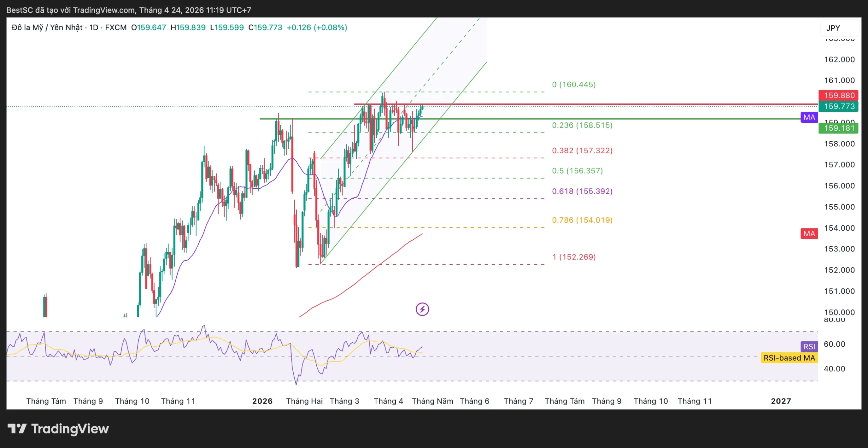The width and height of the screenshot is (868, 448).
Task: Click the red 159.880 price tag
Action: point(838,95)
